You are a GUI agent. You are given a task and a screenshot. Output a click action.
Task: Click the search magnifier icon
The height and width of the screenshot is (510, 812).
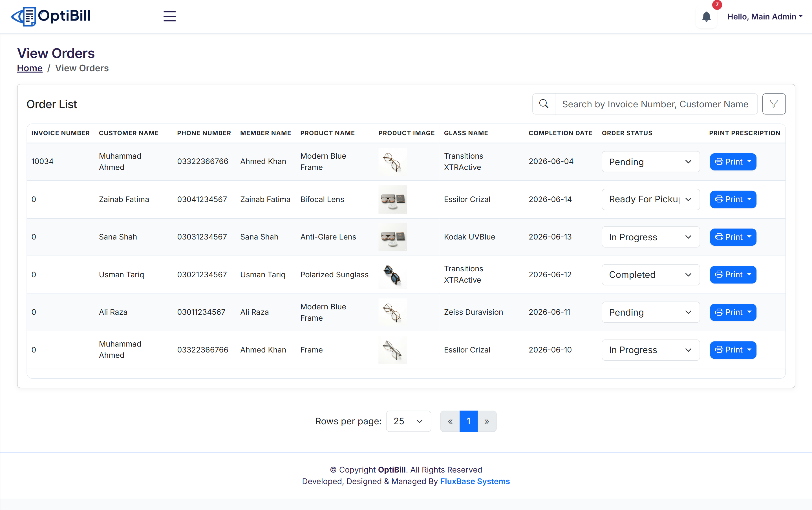pyautogui.click(x=544, y=104)
